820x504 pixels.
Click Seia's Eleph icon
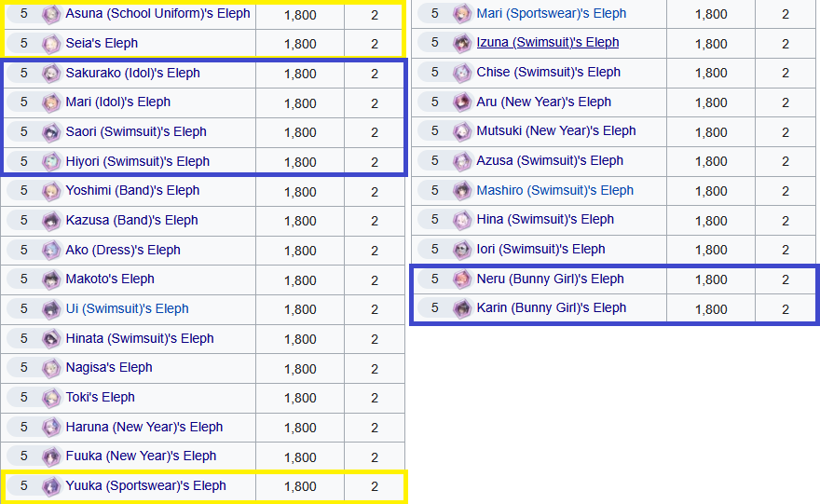51,44
